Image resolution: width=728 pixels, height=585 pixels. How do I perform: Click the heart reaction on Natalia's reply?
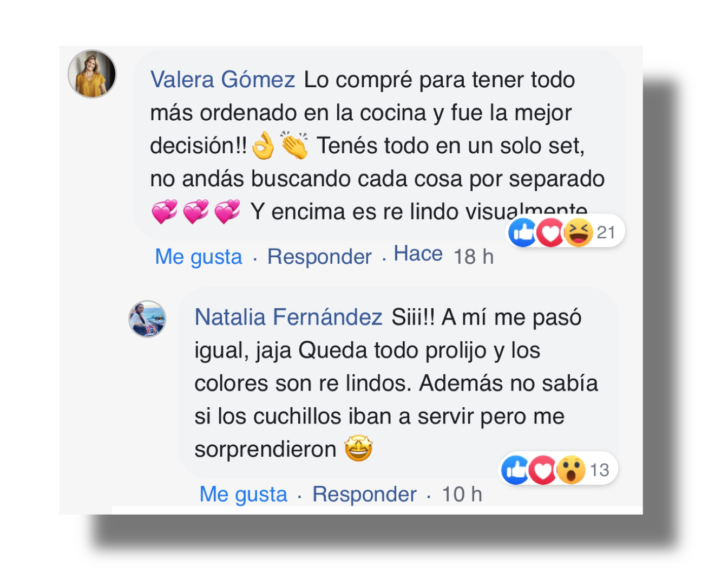coord(543,470)
